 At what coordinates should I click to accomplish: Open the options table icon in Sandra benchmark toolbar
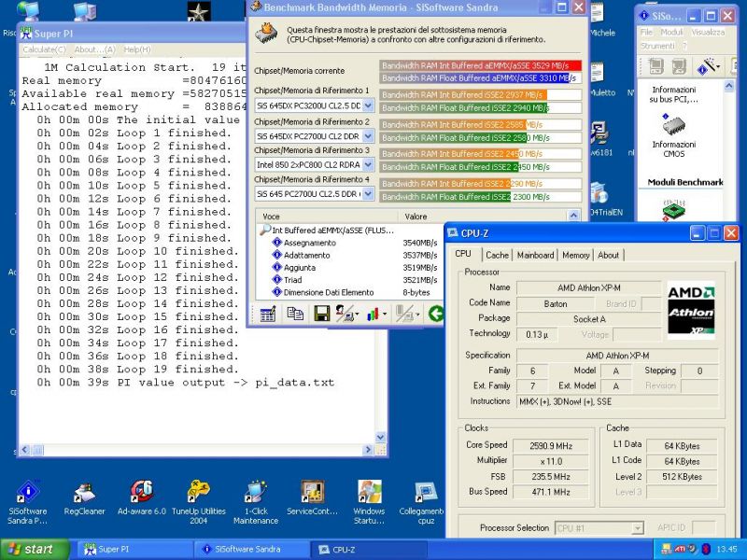[x=268, y=314]
